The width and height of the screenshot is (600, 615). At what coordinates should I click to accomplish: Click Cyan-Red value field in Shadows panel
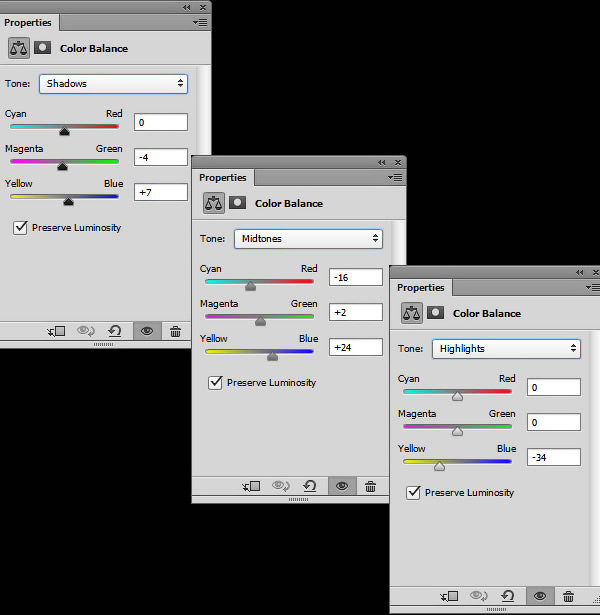click(161, 122)
